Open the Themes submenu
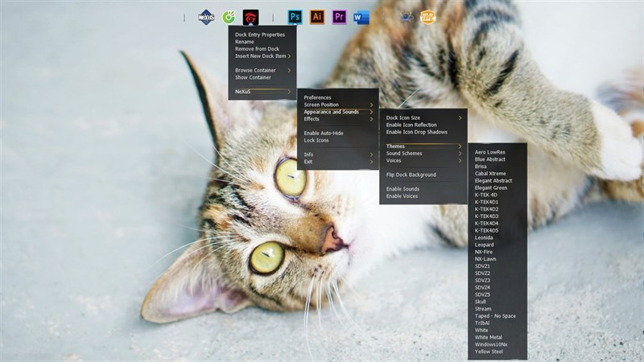The image size is (644, 362). pos(423,146)
